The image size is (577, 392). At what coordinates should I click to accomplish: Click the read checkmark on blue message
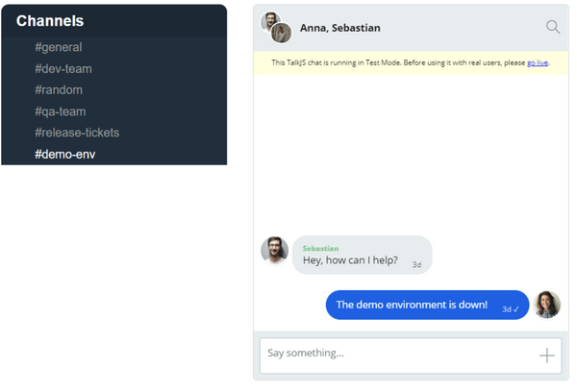click(515, 309)
